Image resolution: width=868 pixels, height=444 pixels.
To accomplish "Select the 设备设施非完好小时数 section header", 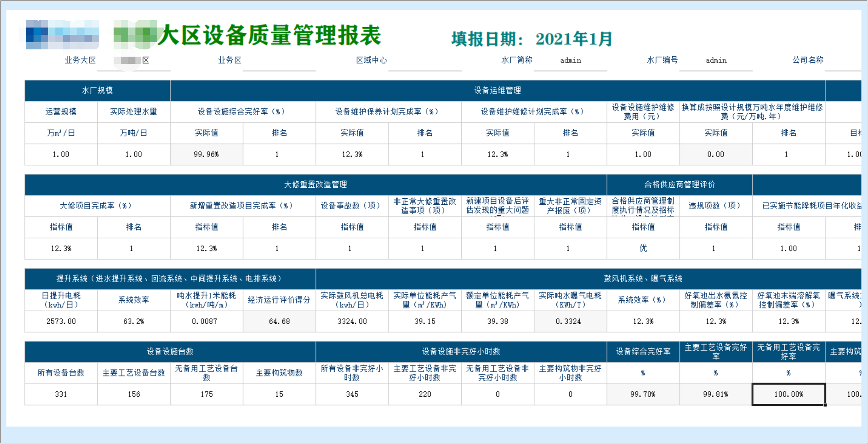I will (x=461, y=352).
